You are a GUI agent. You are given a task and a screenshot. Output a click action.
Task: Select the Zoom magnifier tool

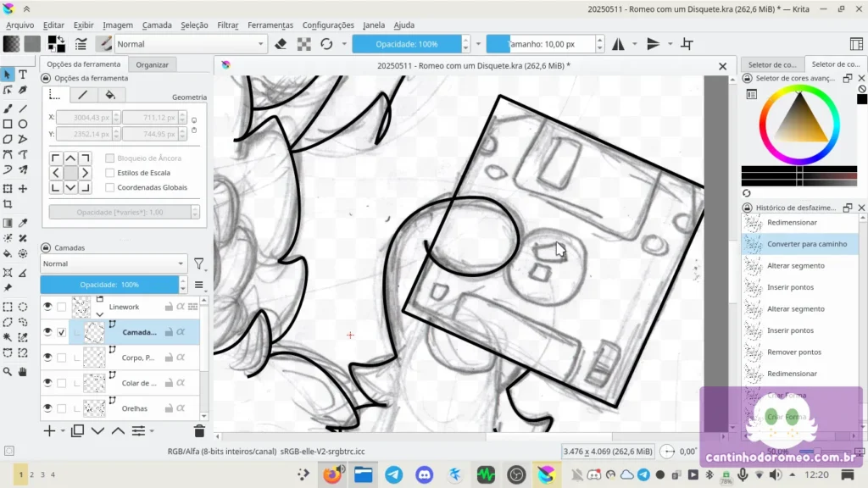click(8, 372)
